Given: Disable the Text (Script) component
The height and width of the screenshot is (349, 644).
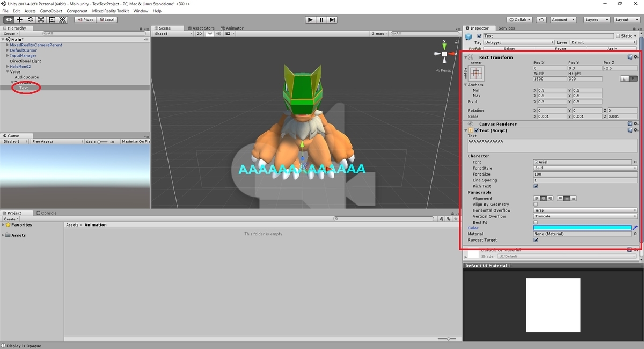Looking at the screenshot, I should (x=477, y=130).
